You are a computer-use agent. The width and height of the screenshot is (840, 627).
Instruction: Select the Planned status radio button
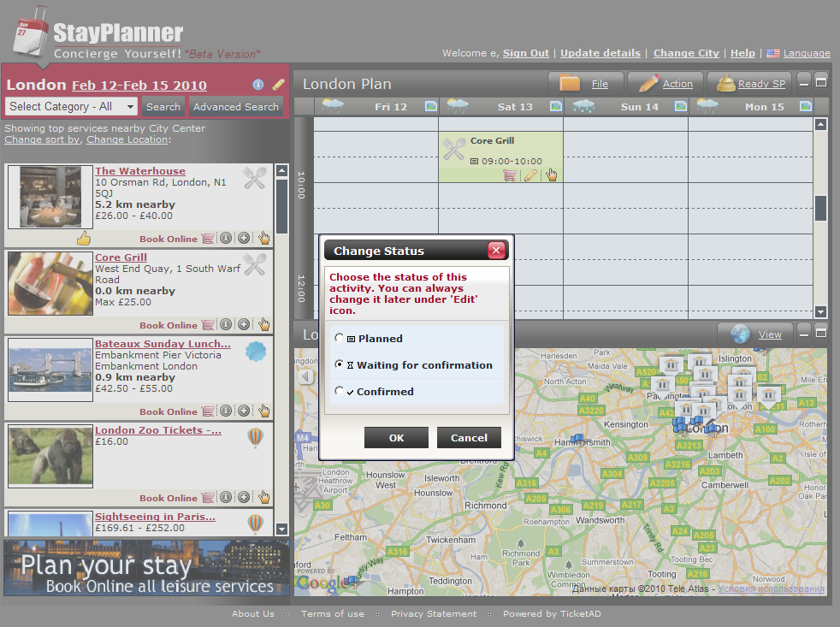coord(339,338)
